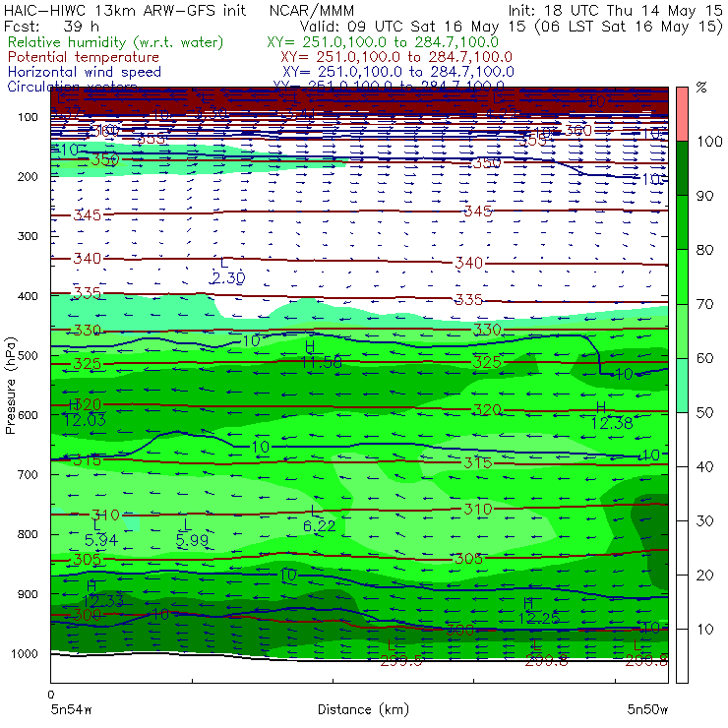Click the bright green 70–80 color bar segment

682,276
